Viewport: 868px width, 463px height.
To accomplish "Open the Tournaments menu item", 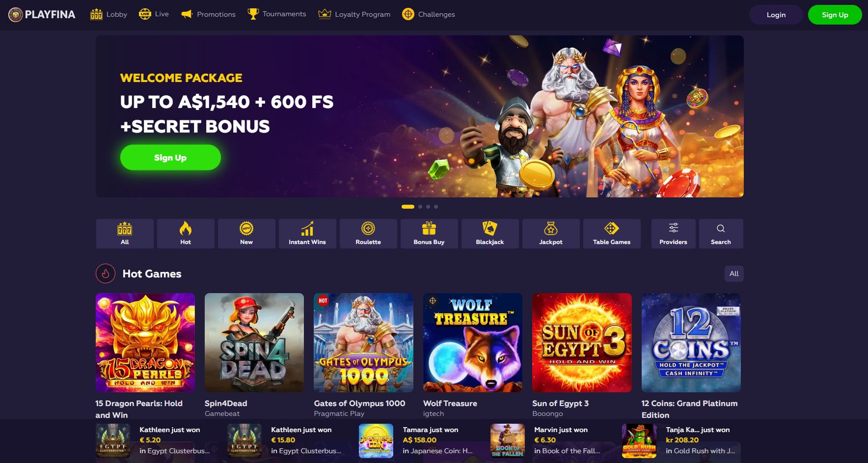I will pyautogui.click(x=277, y=14).
